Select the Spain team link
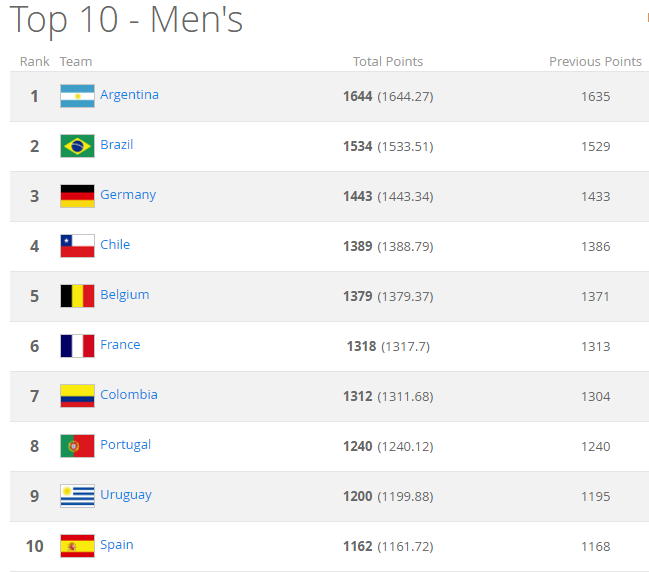The height and width of the screenshot is (572, 649). pyautogui.click(x=117, y=545)
